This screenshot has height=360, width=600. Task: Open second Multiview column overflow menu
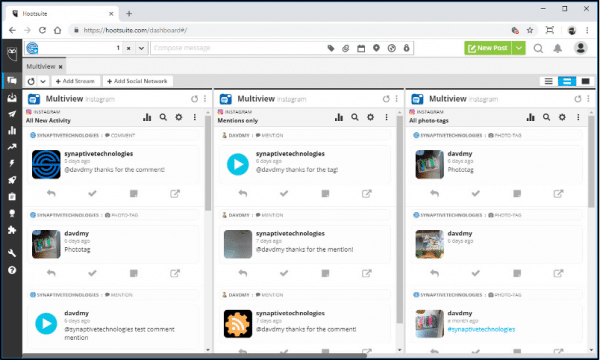click(397, 99)
